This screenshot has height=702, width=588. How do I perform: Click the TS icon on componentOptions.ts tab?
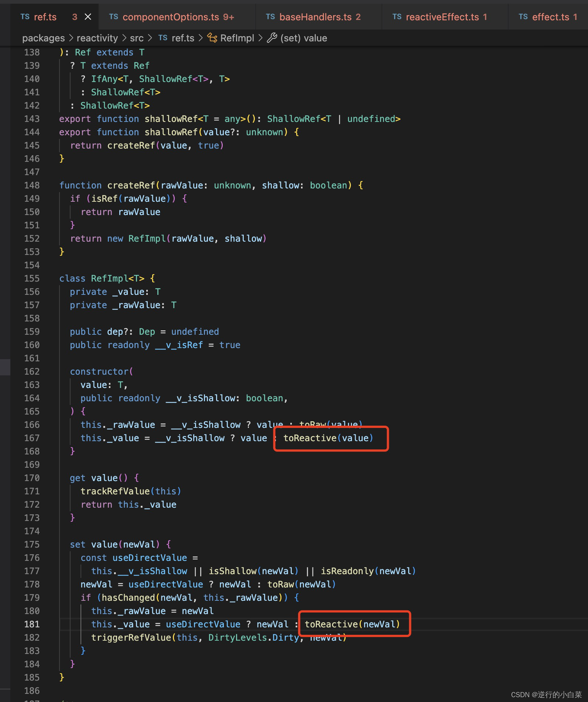pos(114,17)
